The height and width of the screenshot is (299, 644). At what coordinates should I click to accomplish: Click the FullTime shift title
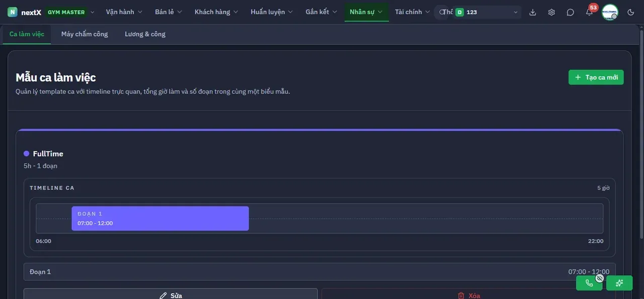click(48, 154)
